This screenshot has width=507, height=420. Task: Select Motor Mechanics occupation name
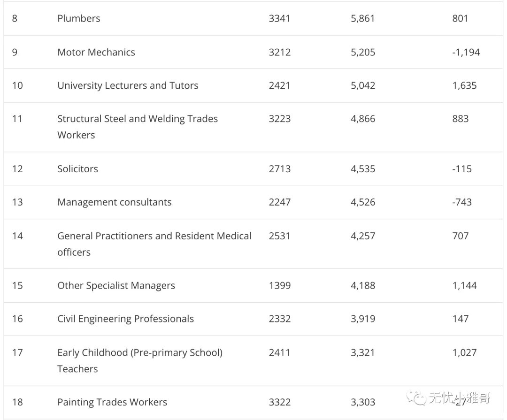click(x=96, y=53)
